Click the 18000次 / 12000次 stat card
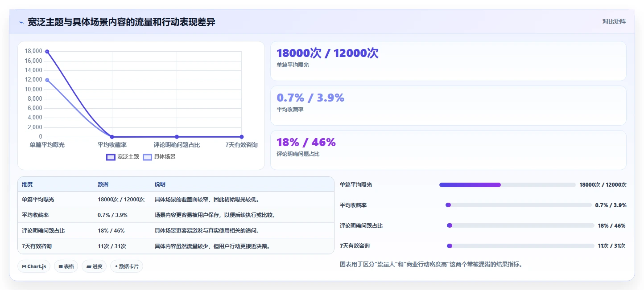Image resolution: width=644 pixels, height=290 pixels. 448,61
